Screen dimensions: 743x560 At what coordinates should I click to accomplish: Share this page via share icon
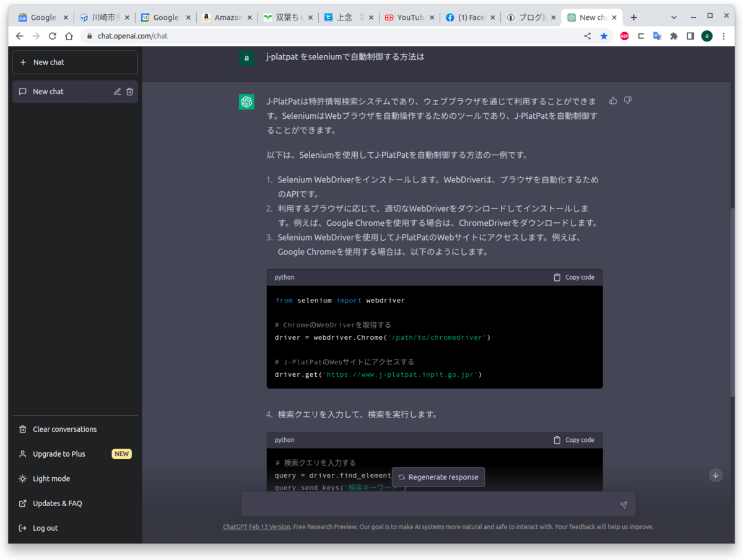pyautogui.click(x=588, y=36)
